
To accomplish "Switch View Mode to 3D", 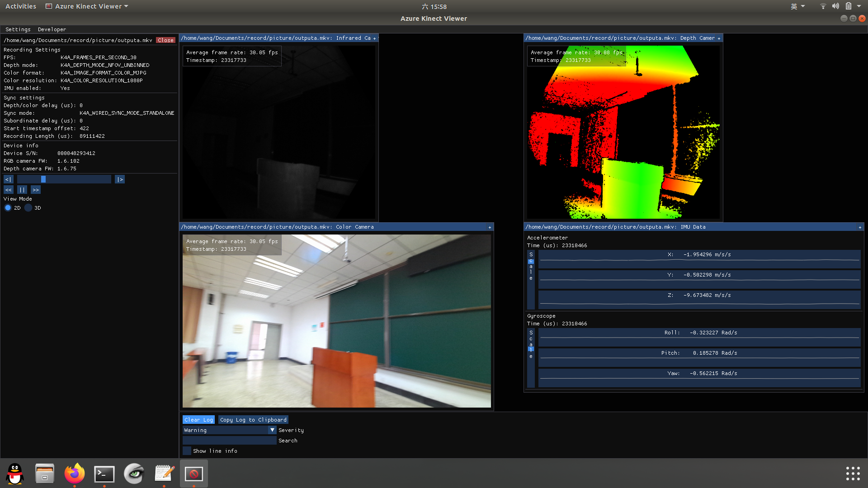I will click(x=28, y=207).
